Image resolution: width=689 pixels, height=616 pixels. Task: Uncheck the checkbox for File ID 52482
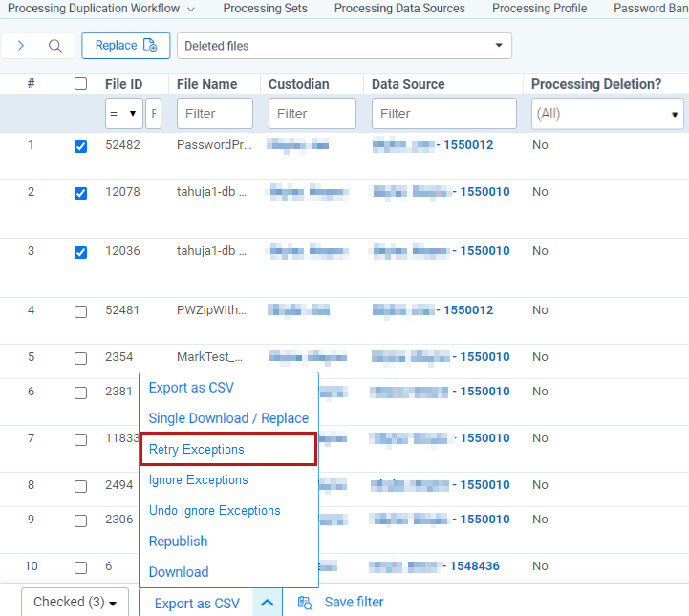81,146
